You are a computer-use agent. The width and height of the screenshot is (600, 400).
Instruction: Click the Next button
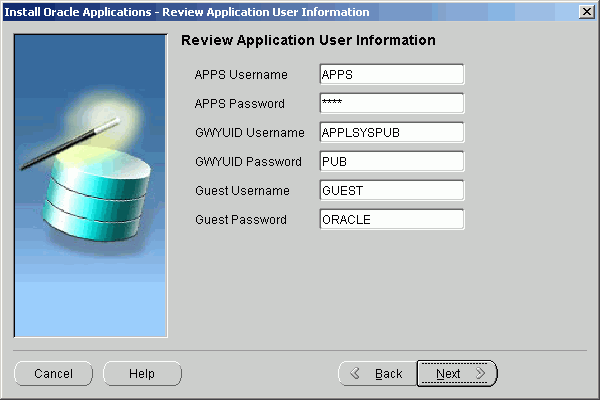(457, 373)
